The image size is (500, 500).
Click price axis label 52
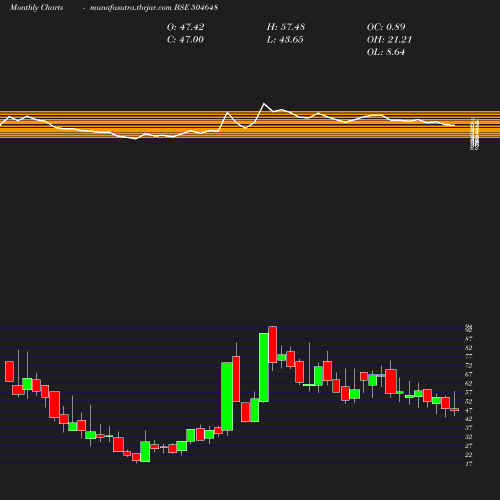pos(469,401)
